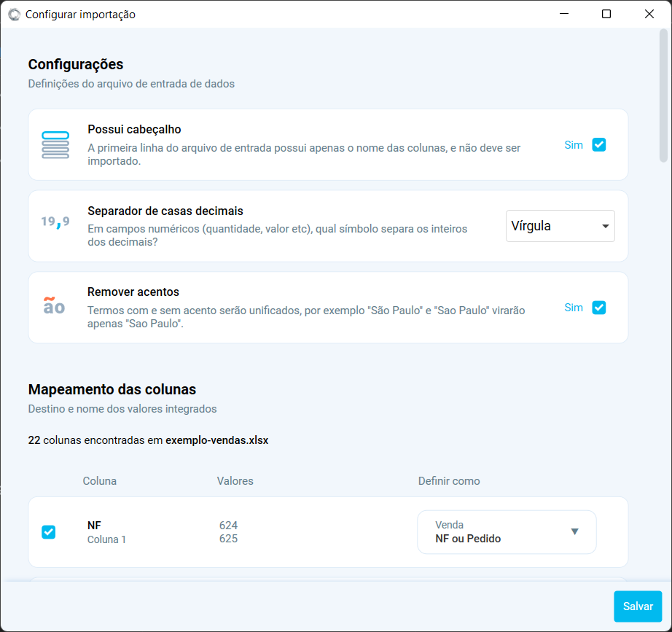This screenshot has height=632, width=672.
Task: Select the NF Coluna 1 row label
Action: pyautogui.click(x=106, y=532)
